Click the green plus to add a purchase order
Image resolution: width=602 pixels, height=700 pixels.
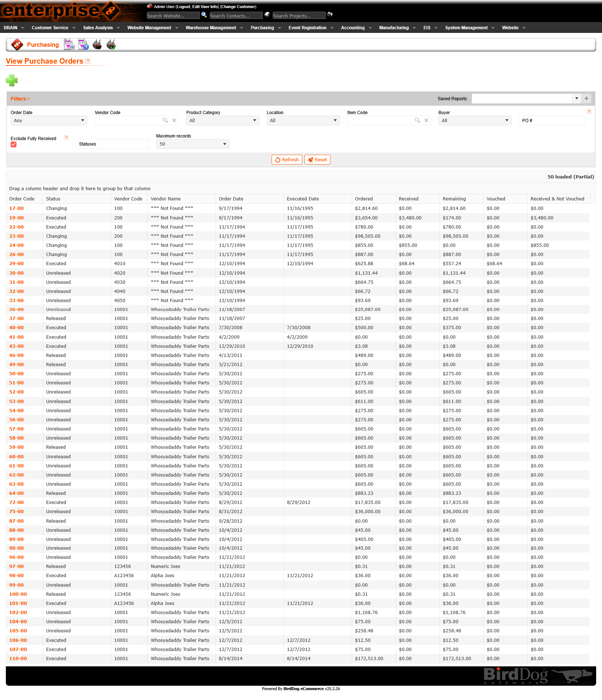12,80
